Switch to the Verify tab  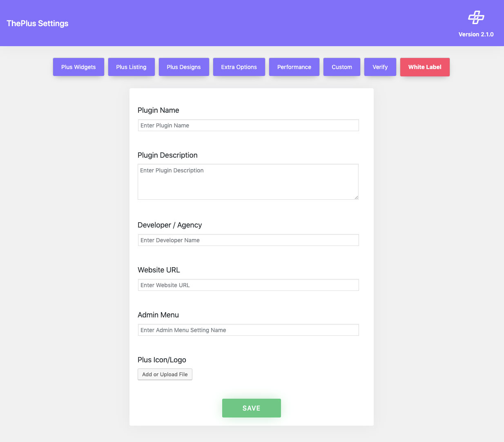(x=380, y=67)
